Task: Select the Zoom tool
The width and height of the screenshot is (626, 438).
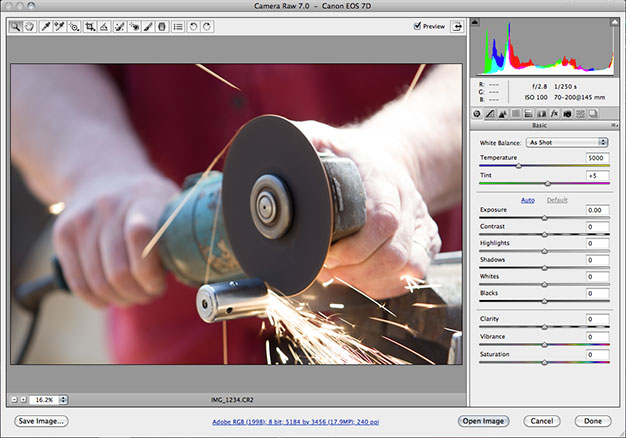Action: click(15, 27)
